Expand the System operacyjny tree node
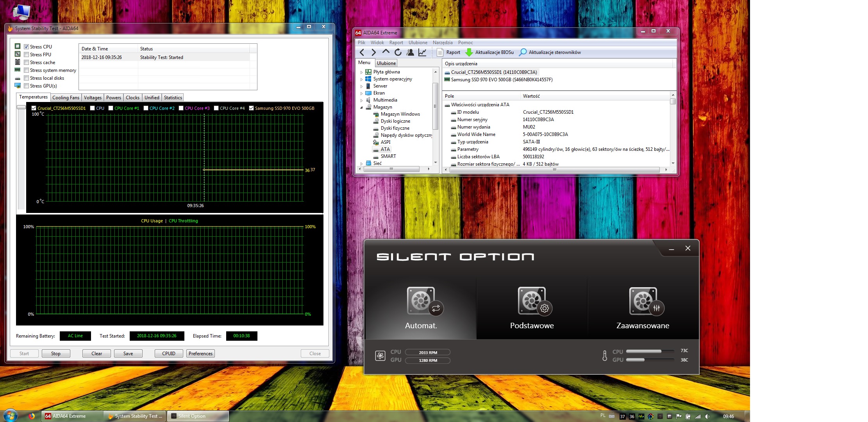Screen dimensions: 868x422 click(361, 79)
